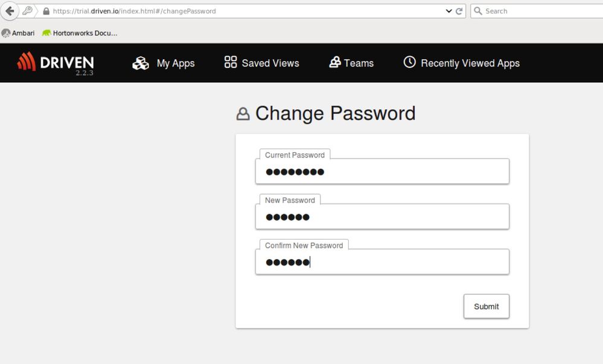Click the key icon beside the address bar
The width and height of the screenshot is (603, 364).
tap(28, 11)
